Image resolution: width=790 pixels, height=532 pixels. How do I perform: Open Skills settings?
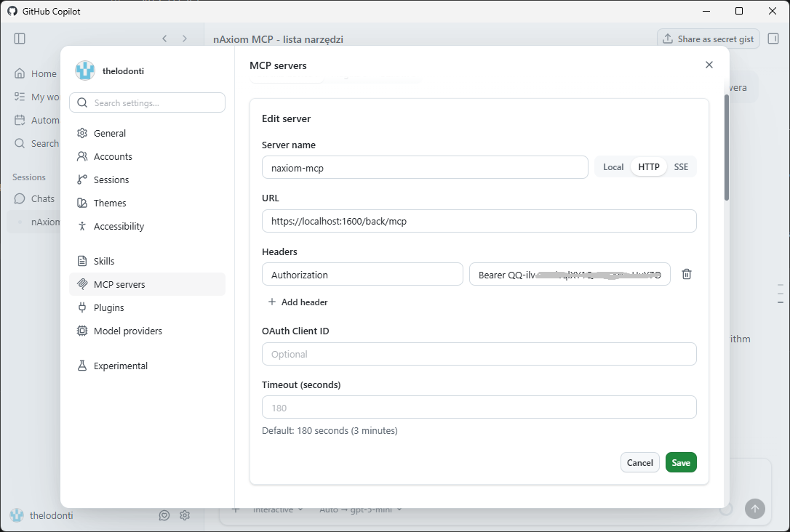[x=147, y=261]
